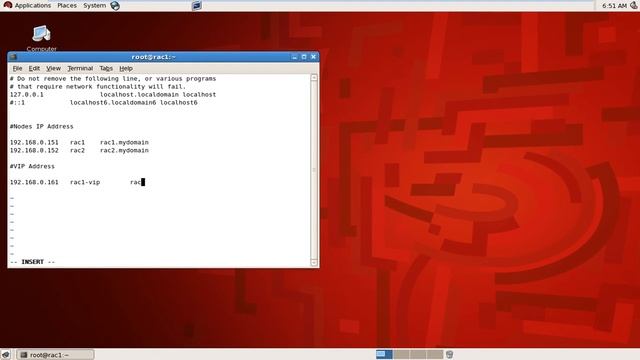Image resolution: width=640 pixels, height=360 pixels.
Task: Minimize the root@rac1 terminal window
Action: point(295,57)
